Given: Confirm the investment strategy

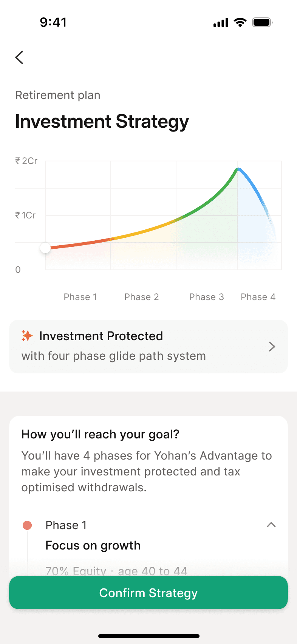Looking at the screenshot, I should pyautogui.click(x=148, y=593).
